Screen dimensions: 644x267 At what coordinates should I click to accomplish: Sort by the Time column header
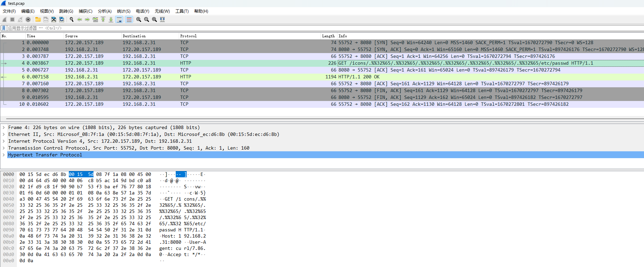click(x=45, y=36)
